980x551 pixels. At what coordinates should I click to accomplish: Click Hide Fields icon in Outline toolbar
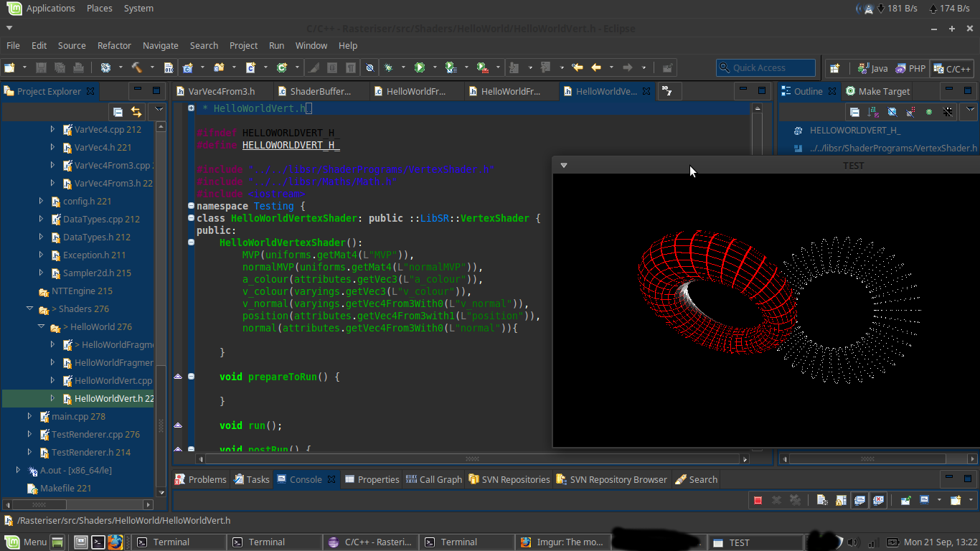click(x=892, y=112)
